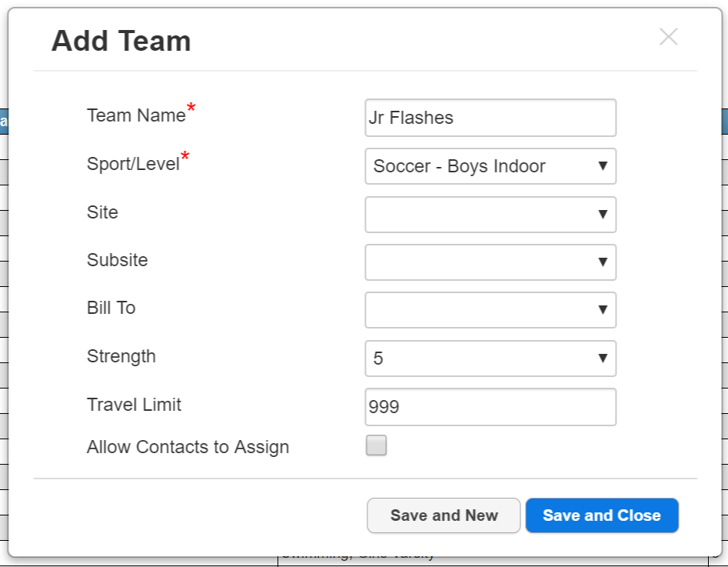Click the Team Name field containing Jr Flashes
This screenshot has width=728, height=567.
(x=490, y=118)
